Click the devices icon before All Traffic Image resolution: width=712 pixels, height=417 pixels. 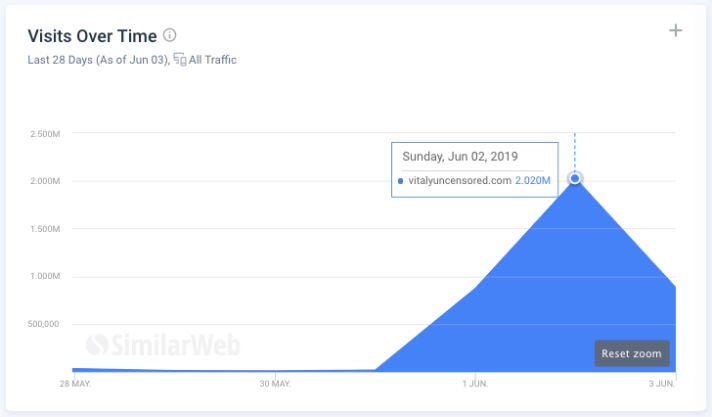coord(179,60)
